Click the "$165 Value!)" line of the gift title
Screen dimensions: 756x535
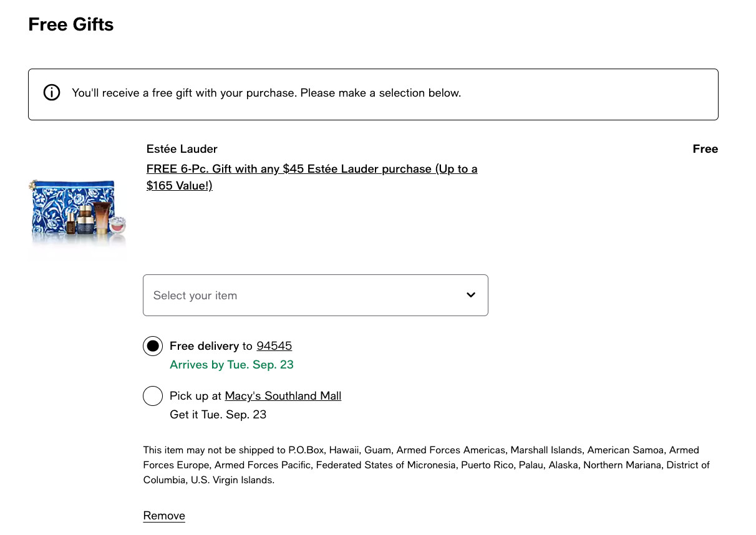click(179, 186)
